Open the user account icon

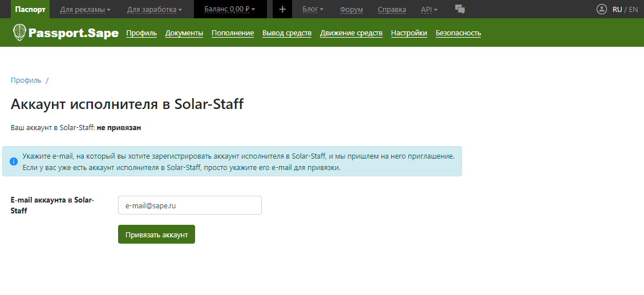602,9
